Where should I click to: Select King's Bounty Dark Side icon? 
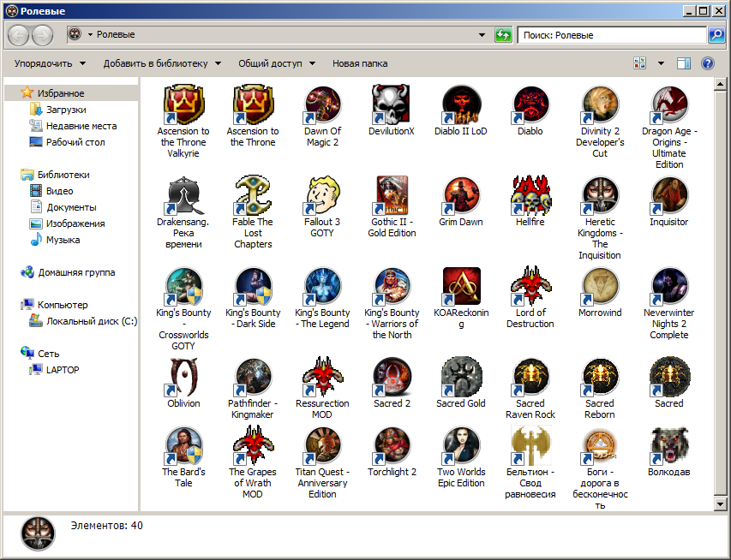pos(253,286)
